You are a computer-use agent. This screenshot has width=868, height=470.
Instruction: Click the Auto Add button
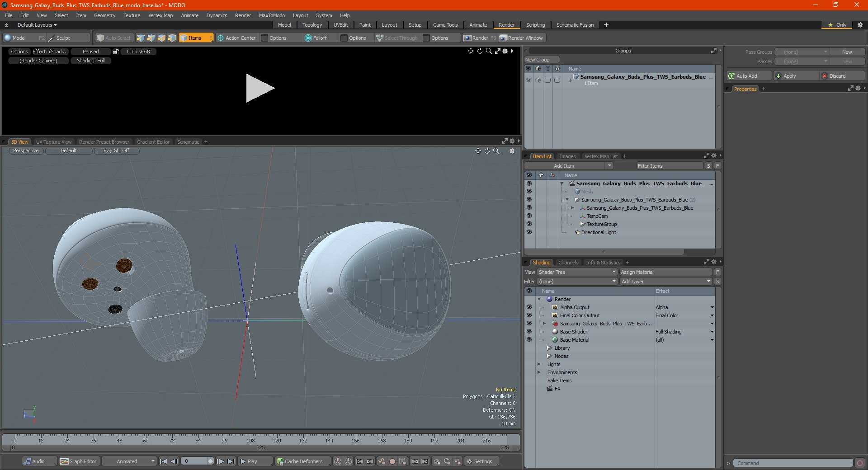coord(749,76)
